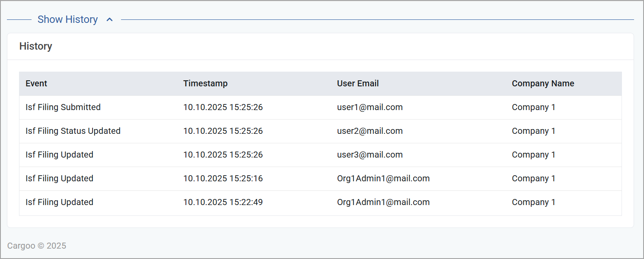Select the Event column header
This screenshot has height=259, width=644.
tap(36, 83)
